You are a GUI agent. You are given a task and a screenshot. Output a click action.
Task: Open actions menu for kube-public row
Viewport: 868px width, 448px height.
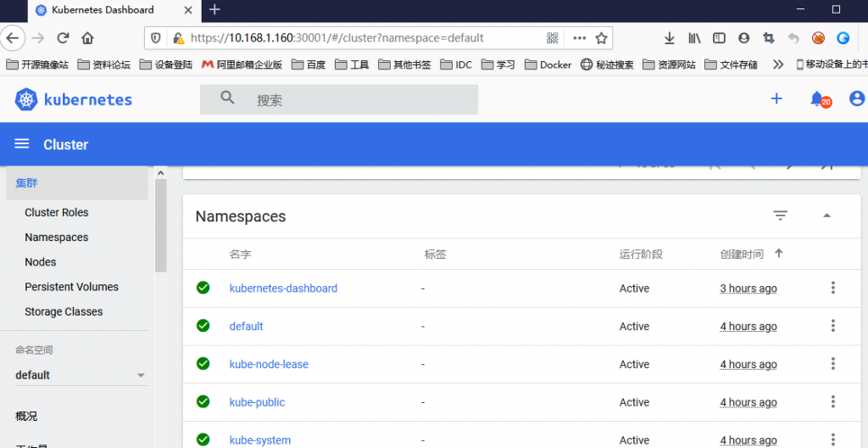(x=832, y=402)
